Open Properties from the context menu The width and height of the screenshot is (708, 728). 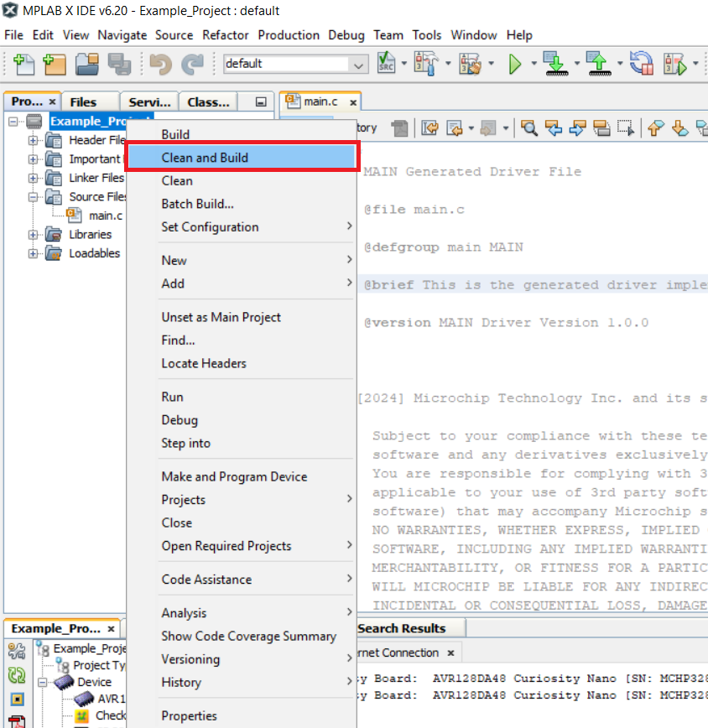point(242,715)
